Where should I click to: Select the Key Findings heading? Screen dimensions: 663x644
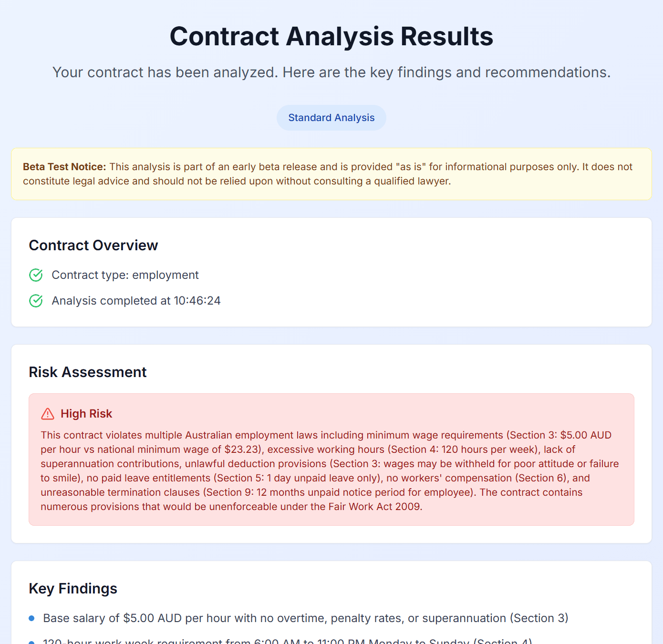(x=73, y=588)
